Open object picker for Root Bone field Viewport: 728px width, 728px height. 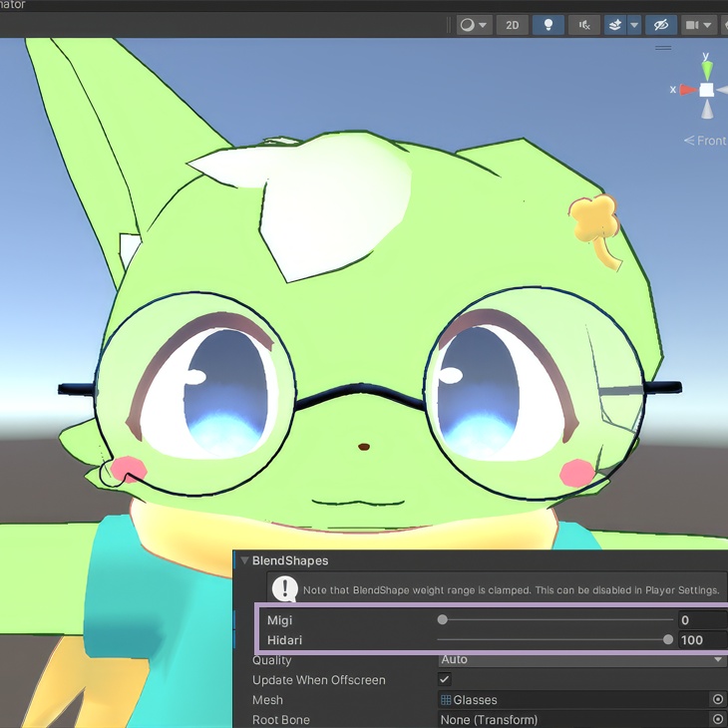[x=717, y=719]
